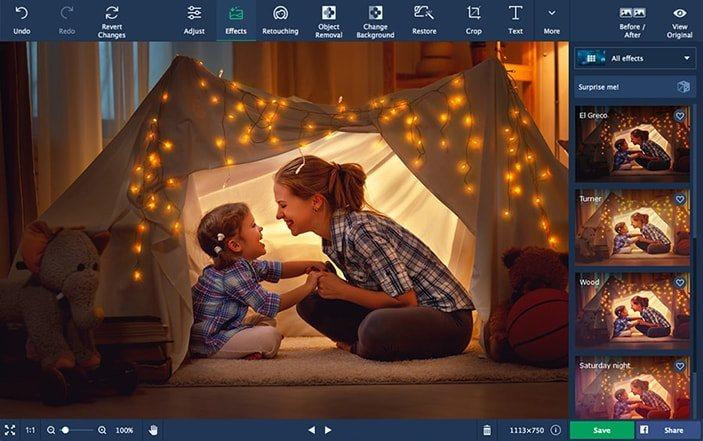Viewport: 703px width, 441px height.
Task: Favorite the El Greco effect heart
Action: [680, 116]
